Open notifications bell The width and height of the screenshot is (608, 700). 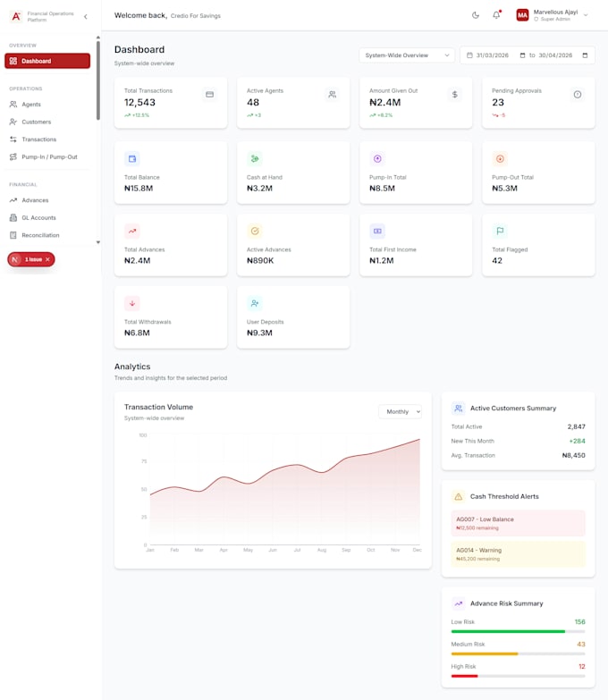(x=496, y=15)
